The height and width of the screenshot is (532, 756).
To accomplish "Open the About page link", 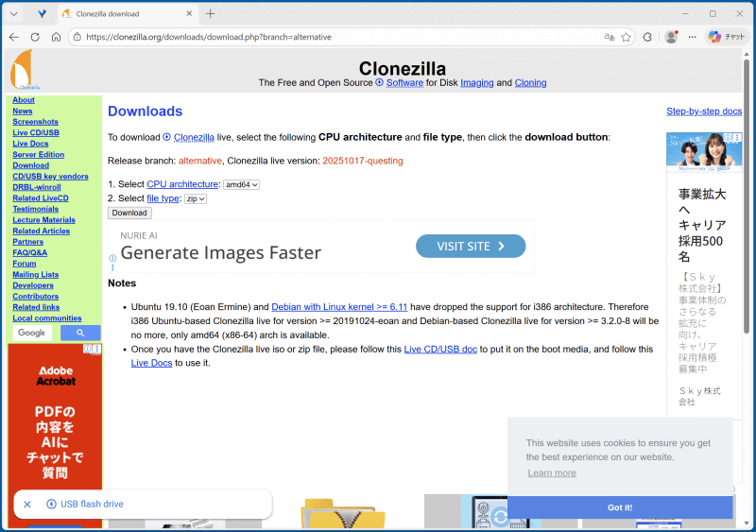I will 24,100.
